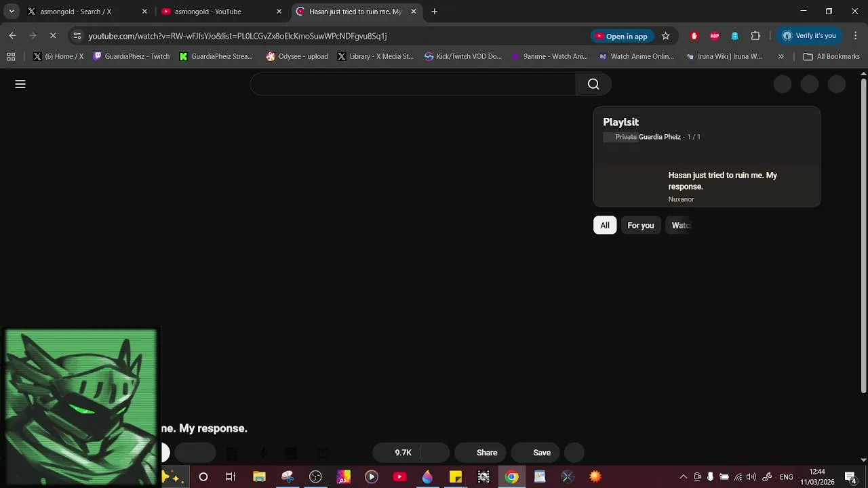Screen dimensions: 868x488
Task: Expand the hidden bookmarks chevron
Action: [x=781, y=57]
